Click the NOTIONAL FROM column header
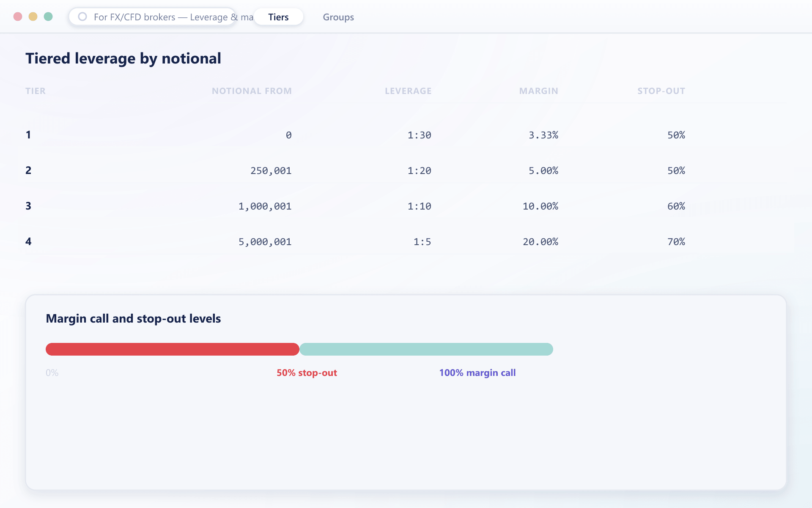Screen dimensions: 812x508 (x=252, y=91)
